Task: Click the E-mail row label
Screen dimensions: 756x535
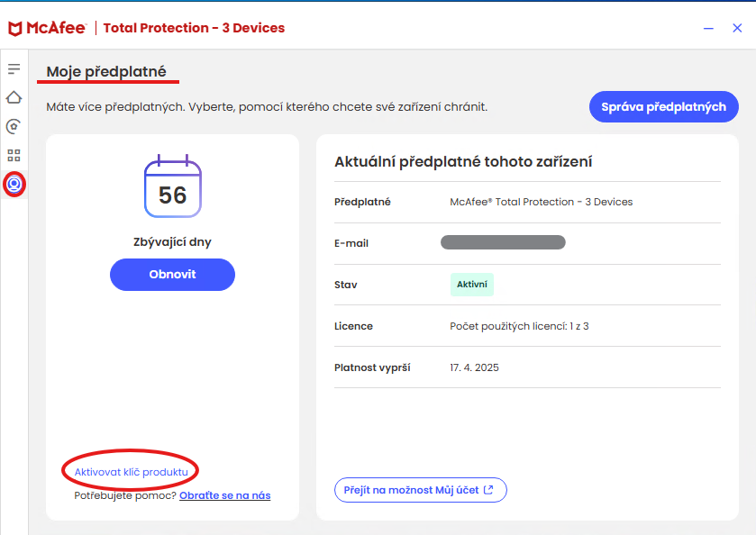Action: pyautogui.click(x=351, y=243)
